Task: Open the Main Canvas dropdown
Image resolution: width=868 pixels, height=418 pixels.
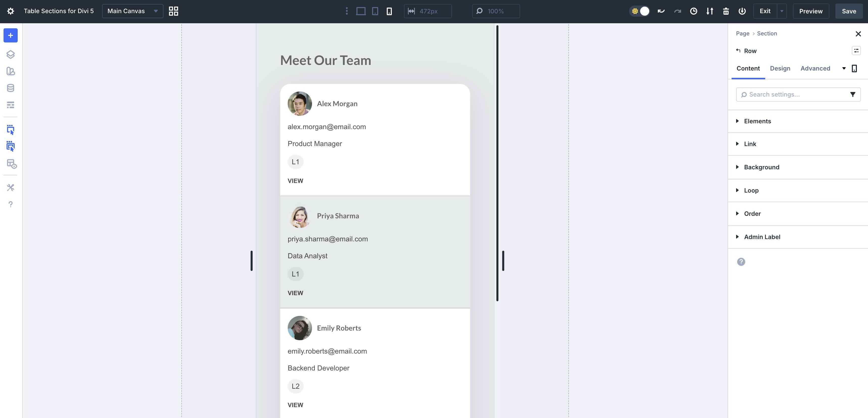Action: click(132, 11)
